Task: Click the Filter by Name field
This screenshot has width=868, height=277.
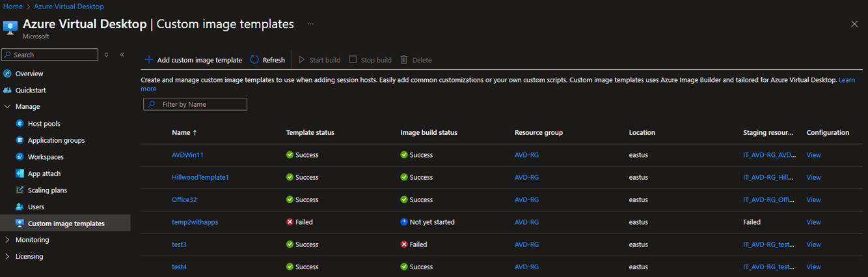Action: point(195,104)
